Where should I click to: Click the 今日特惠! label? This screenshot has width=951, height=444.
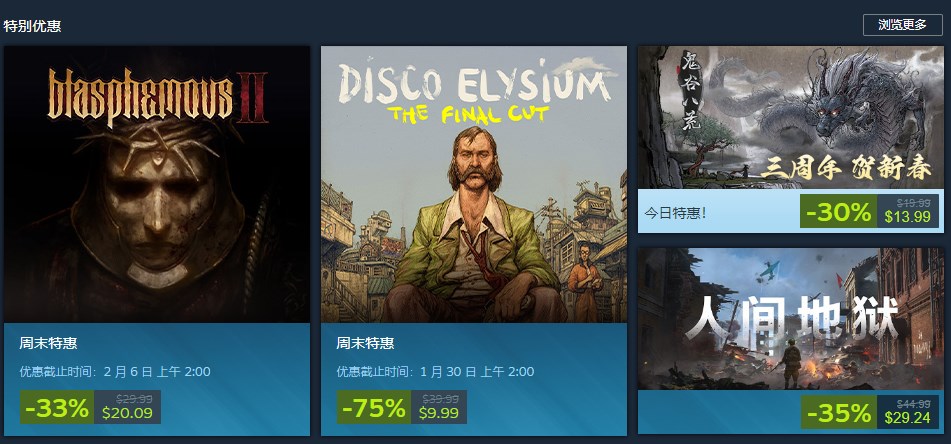[675, 214]
